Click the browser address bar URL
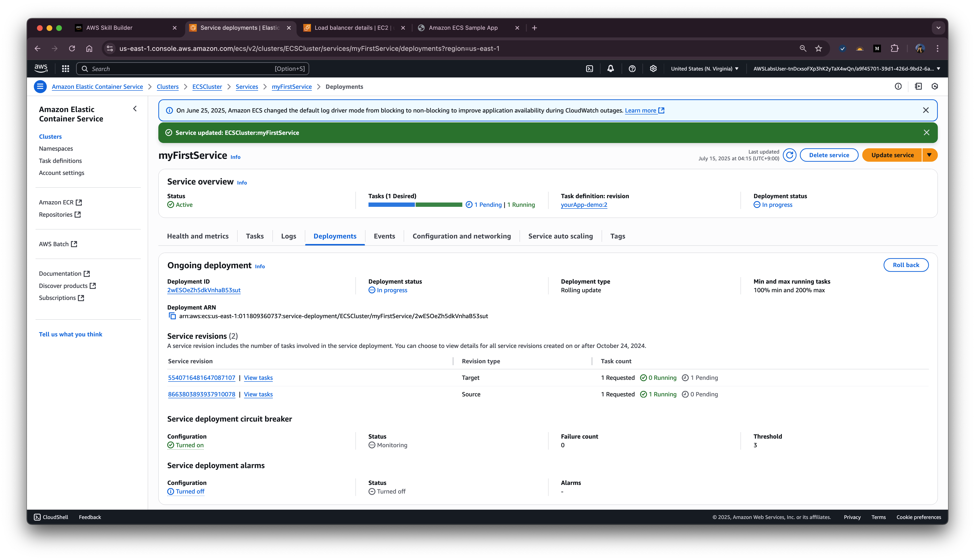 click(x=309, y=48)
